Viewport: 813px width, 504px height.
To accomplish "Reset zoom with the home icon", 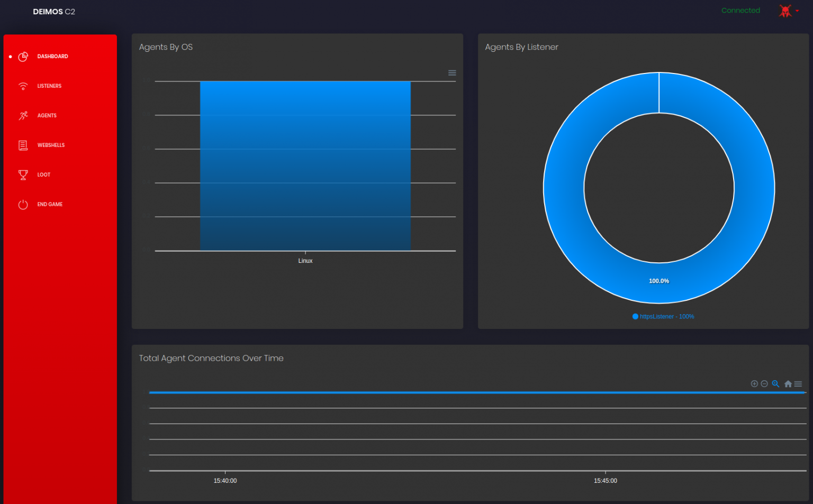I will 788,383.
